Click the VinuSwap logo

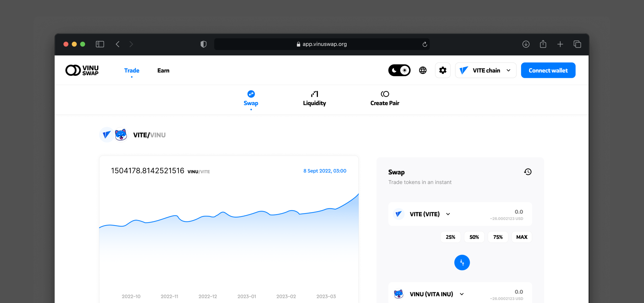coord(82,70)
